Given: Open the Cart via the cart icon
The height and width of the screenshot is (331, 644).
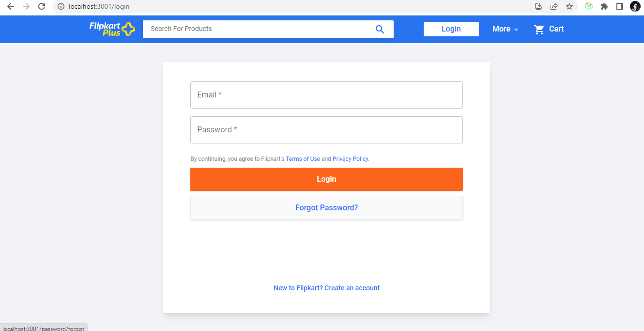Looking at the screenshot, I should click(x=539, y=29).
